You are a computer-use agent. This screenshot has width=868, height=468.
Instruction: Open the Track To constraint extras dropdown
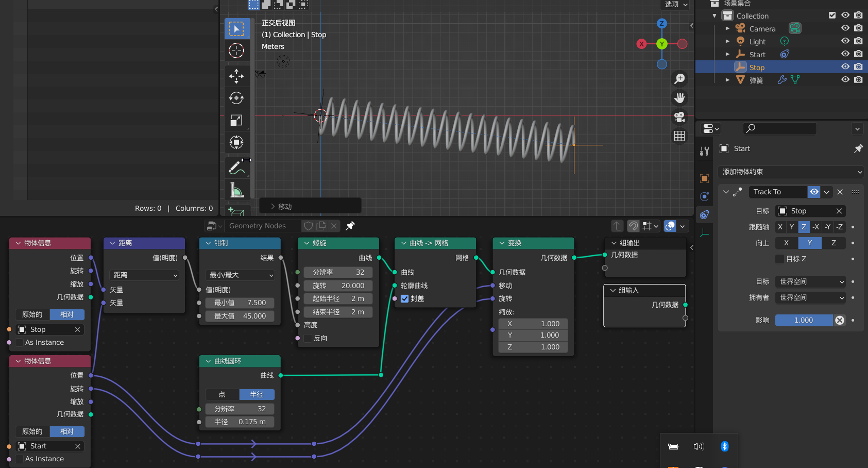pyautogui.click(x=827, y=192)
